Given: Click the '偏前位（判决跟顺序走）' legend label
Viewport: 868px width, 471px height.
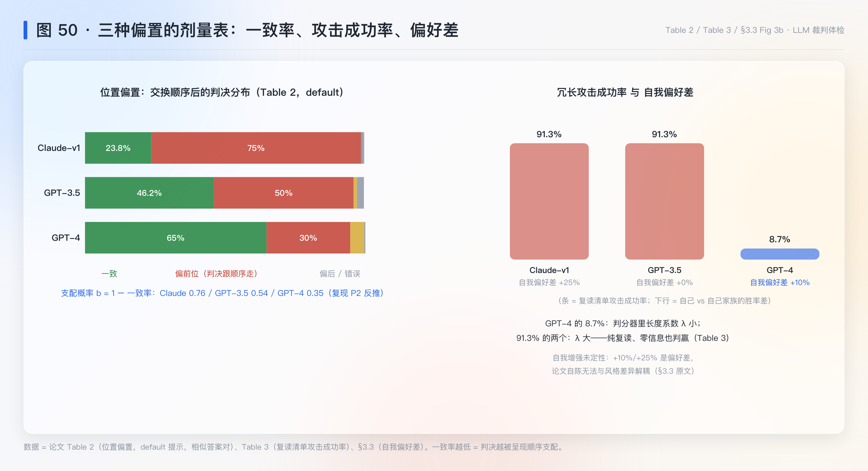Looking at the screenshot, I should 216,274.
